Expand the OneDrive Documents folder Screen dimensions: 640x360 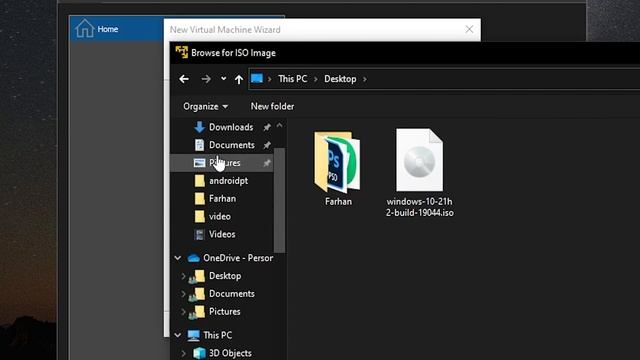coord(183,294)
